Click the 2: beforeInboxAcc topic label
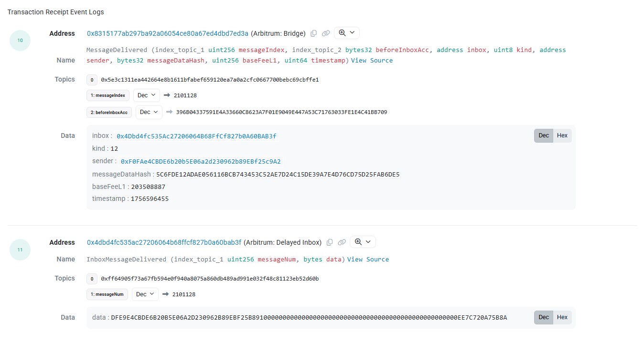The image size is (644, 354). tap(109, 112)
